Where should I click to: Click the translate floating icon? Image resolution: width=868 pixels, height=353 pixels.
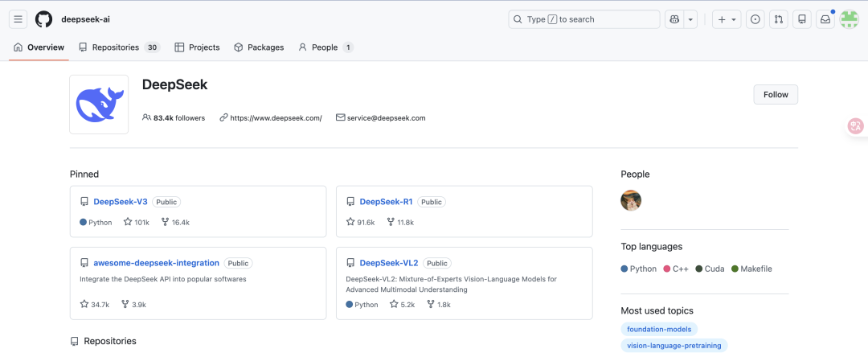[856, 126]
